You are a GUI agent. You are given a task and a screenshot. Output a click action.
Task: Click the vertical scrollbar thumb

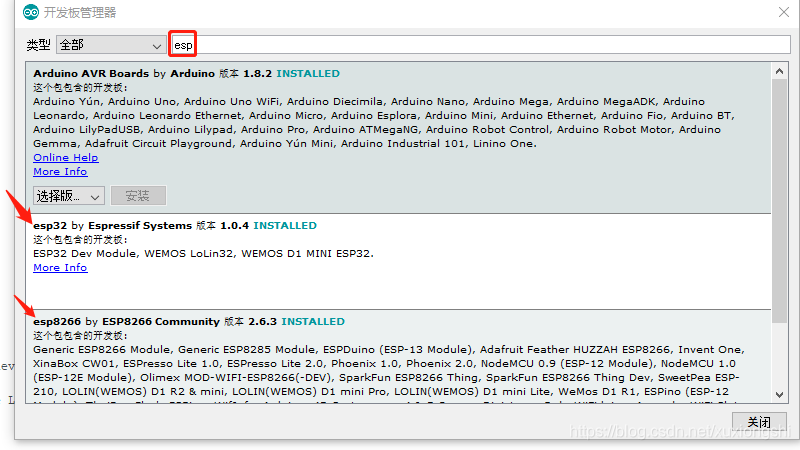click(x=779, y=201)
